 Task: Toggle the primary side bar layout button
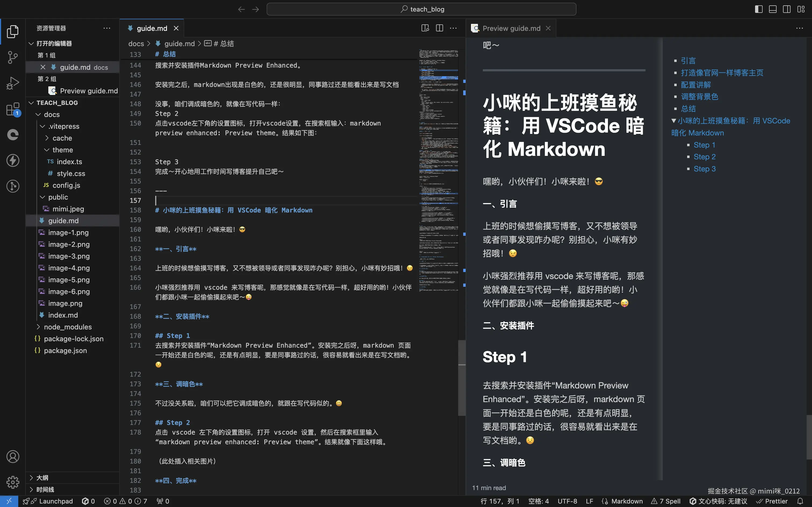click(x=759, y=9)
